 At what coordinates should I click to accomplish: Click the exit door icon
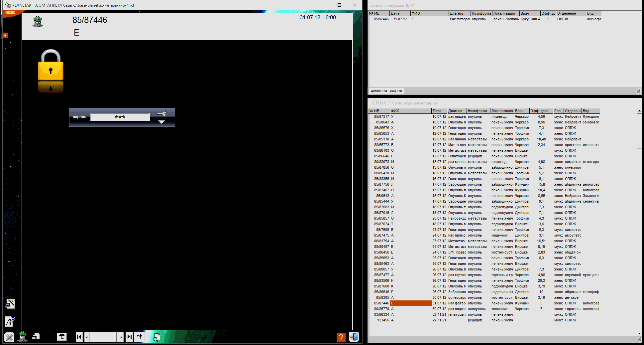[x=354, y=337]
